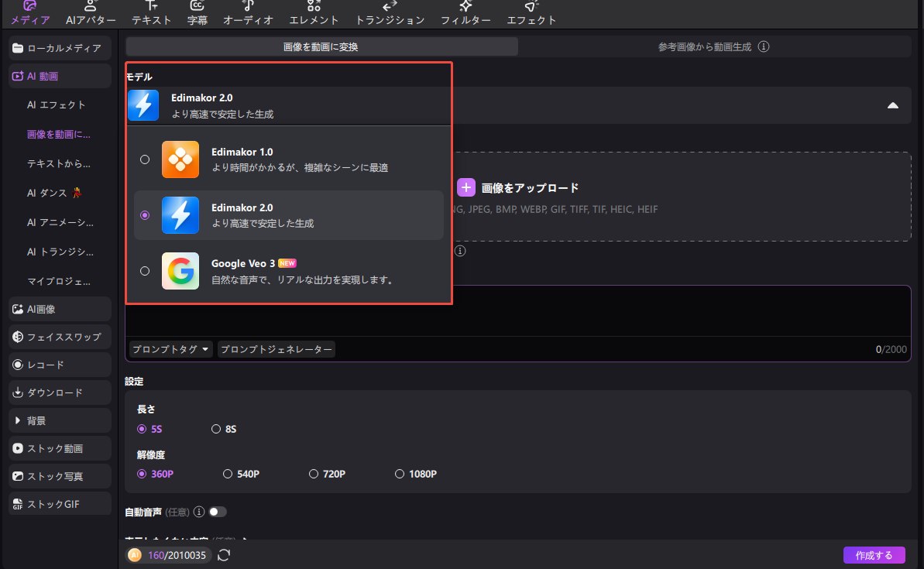Open the メディア tab in top toolbar
924x569 pixels.
pyautogui.click(x=30, y=13)
